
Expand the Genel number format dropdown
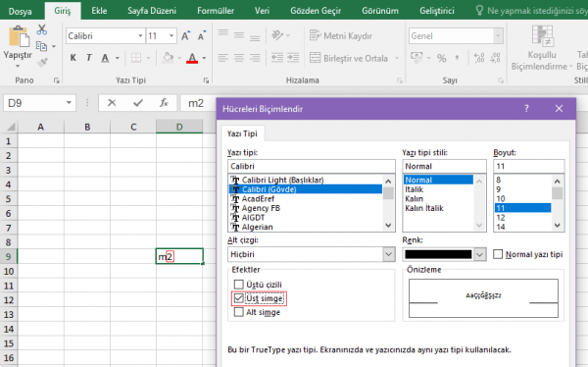[498, 36]
